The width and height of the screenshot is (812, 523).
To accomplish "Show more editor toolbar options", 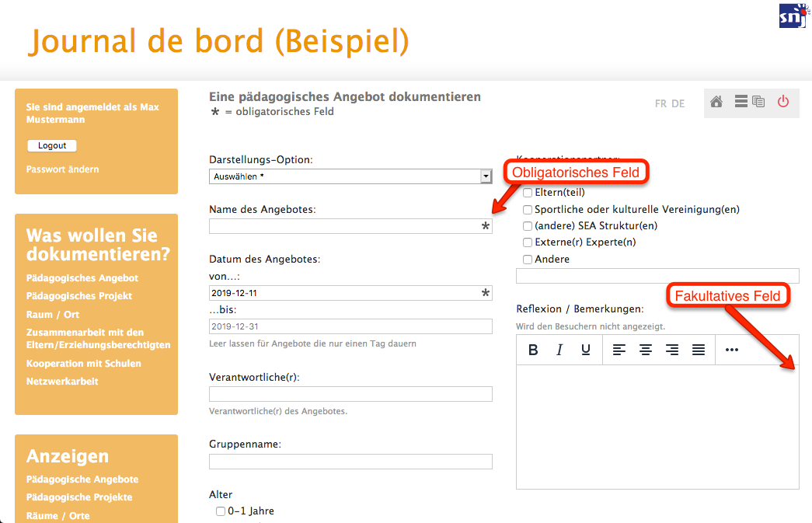I will point(732,350).
